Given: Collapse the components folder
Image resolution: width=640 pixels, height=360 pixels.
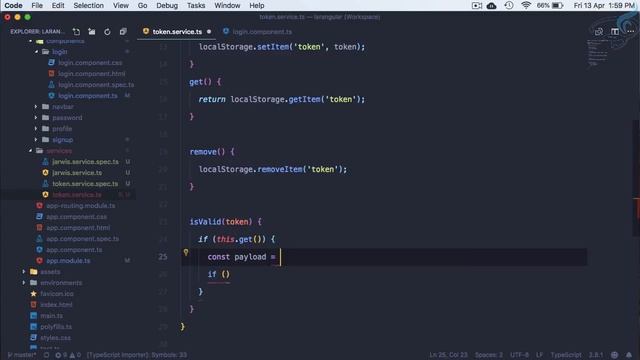Looking at the screenshot, I should point(65,41).
